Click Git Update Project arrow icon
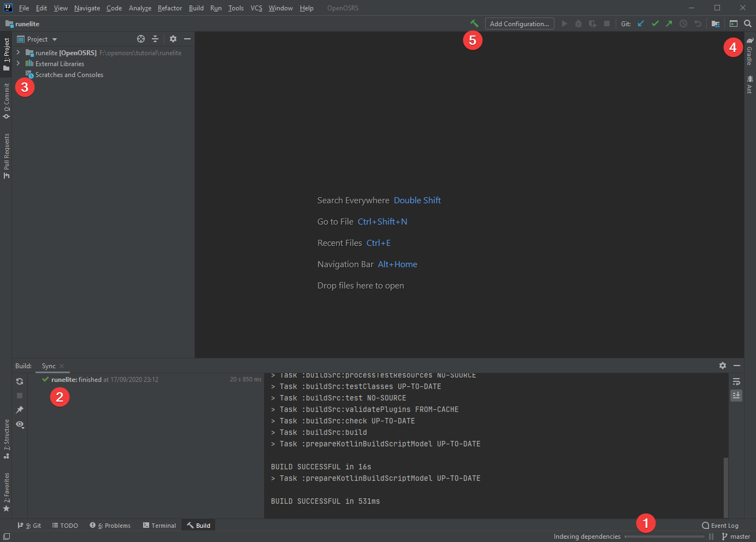 coord(641,23)
